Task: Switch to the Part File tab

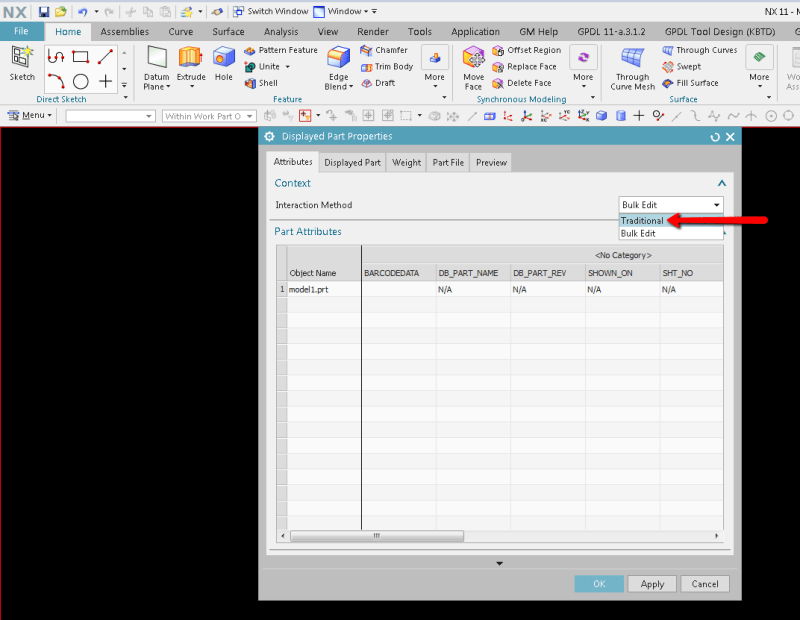Action: [448, 163]
